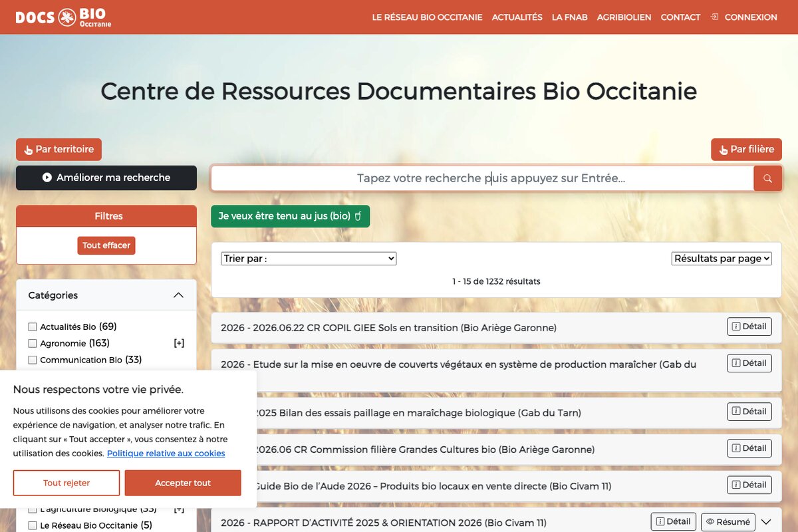This screenshot has height=532, width=798.
Task: Click Je veux être tenu au jus (bio)
Action: (x=291, y=216)
